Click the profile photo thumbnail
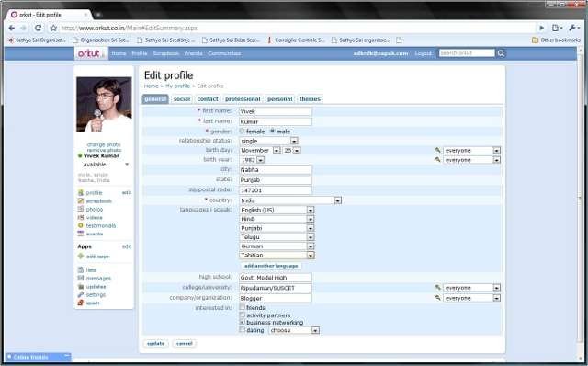Viewport: 588px width, 366px height. pos(104,105)
